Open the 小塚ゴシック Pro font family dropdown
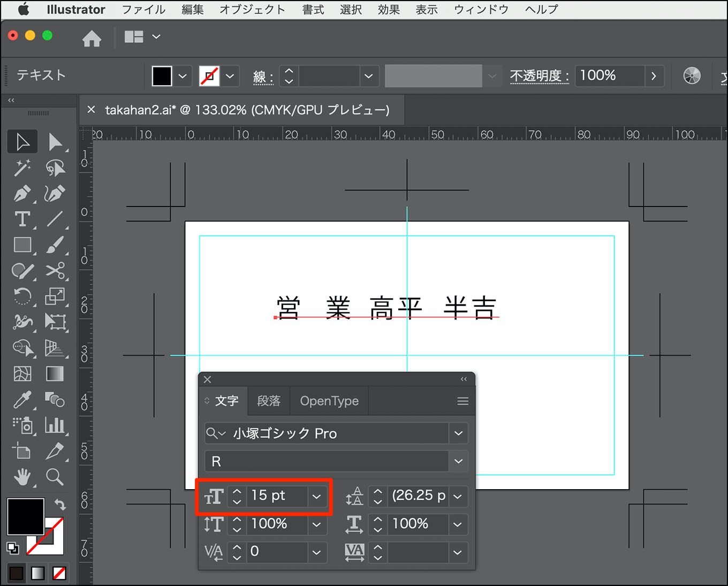Screen dimensions: 728x586 tap(458, 433)
